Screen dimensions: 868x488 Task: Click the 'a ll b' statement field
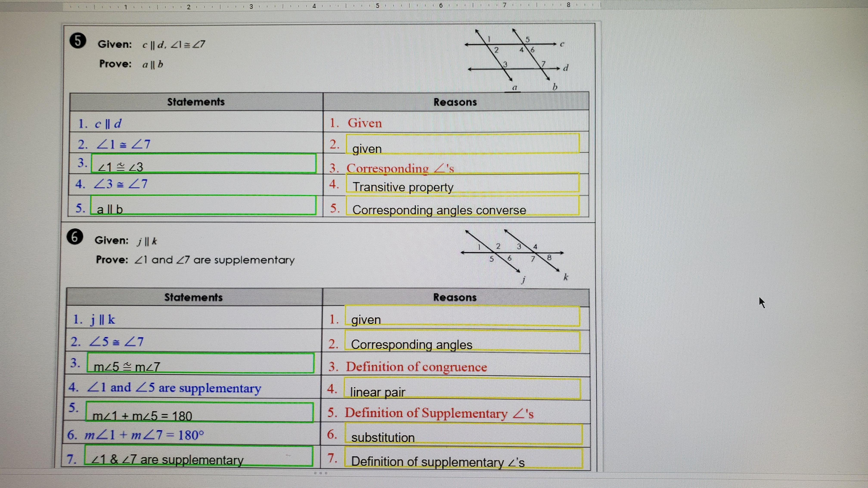pos(203,205)
